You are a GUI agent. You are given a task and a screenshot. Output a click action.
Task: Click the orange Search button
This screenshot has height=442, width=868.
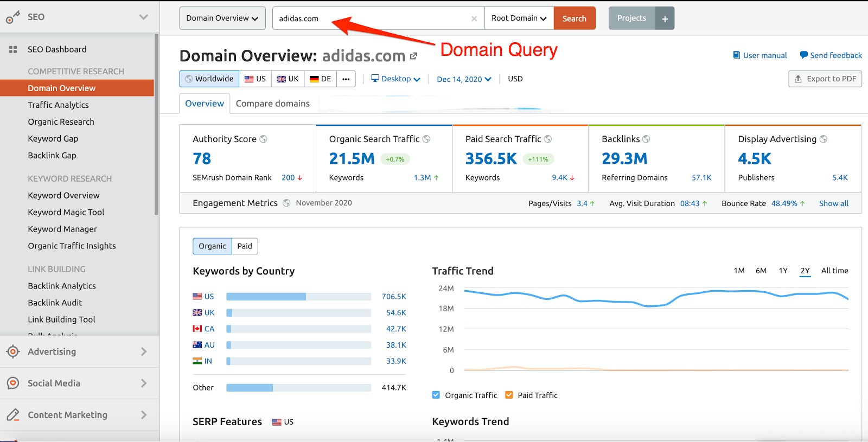point(575,18)
